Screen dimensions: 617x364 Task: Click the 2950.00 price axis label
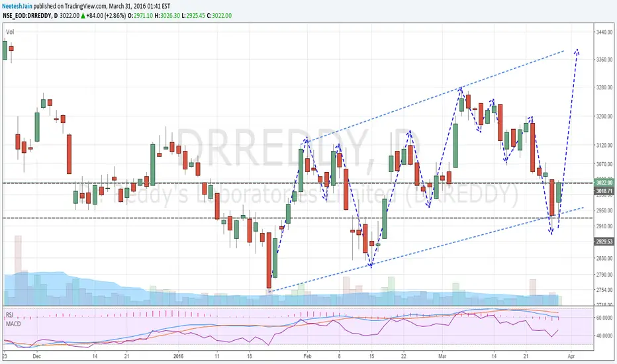604,210
